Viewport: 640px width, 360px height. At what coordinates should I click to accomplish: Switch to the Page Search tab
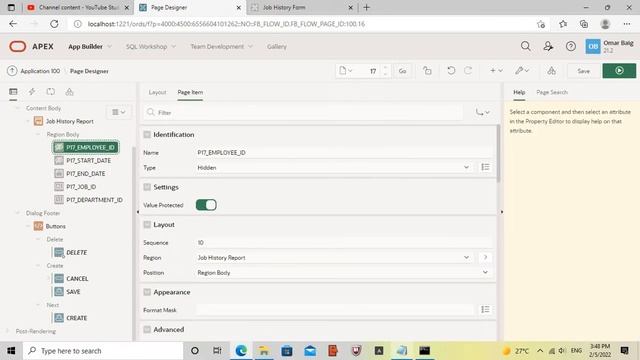[552, 92]
